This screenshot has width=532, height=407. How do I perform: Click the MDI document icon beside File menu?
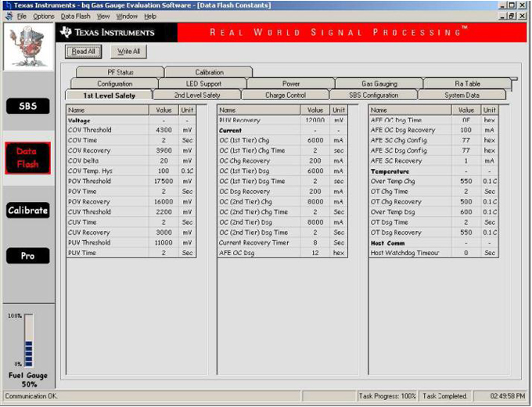tap(9, 16)
